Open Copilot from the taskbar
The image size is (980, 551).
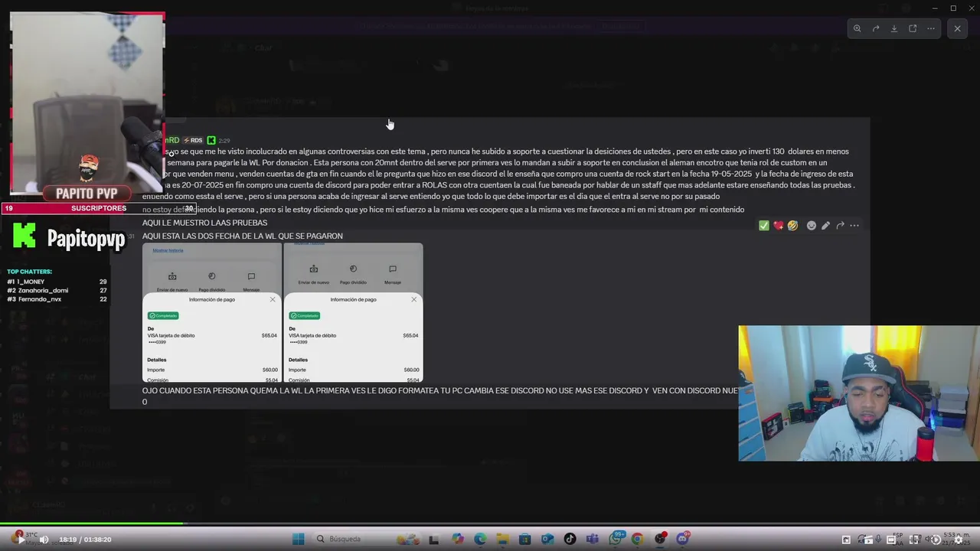pyautogui.click(x=458, y=539)
